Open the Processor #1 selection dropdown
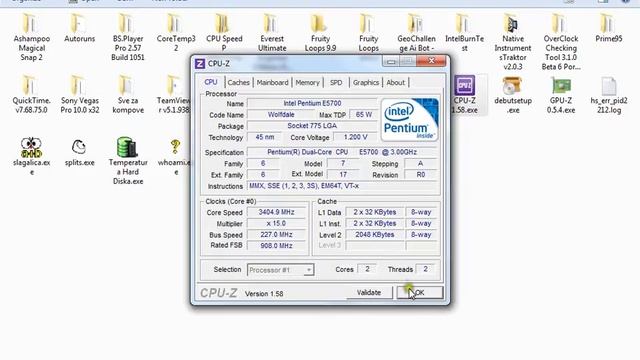The image size is (640, 360). (280, 270)
